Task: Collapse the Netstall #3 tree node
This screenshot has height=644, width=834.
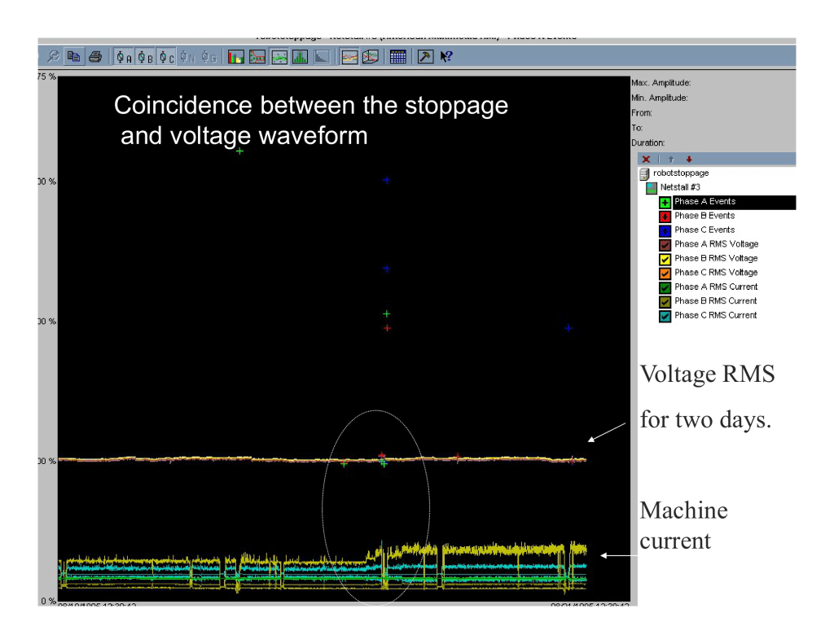Action: 652,188
